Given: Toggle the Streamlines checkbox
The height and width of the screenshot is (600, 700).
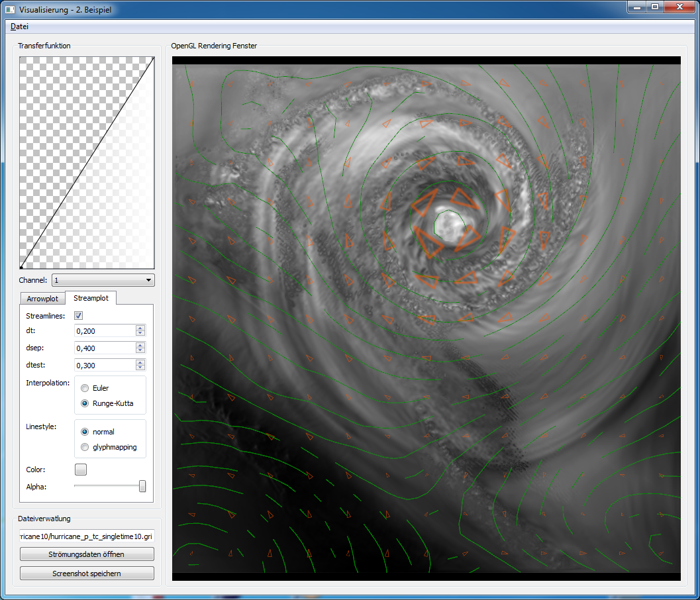Looking at the screenshot, I should tap(79, 316).
